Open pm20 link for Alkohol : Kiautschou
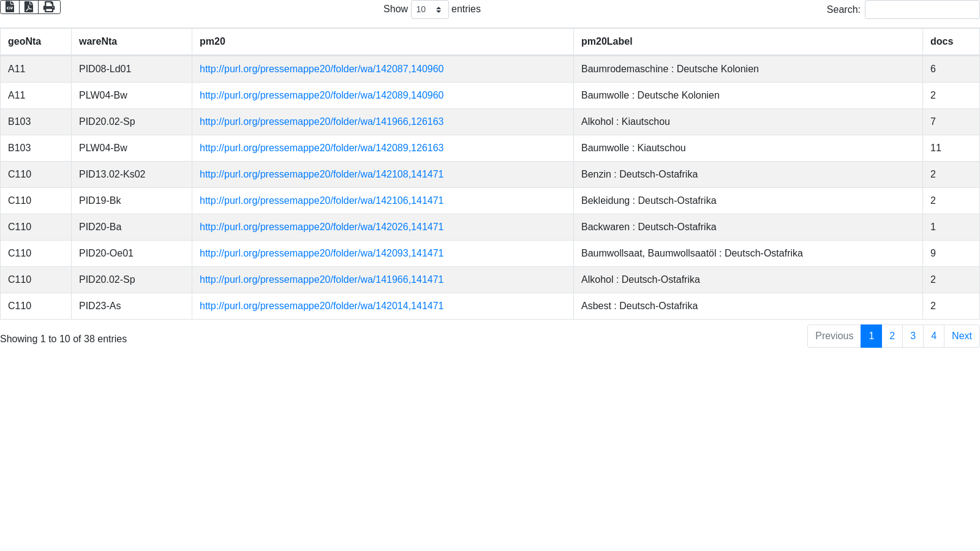The height and width of the screenshot is (551, 980). point(322,122)
